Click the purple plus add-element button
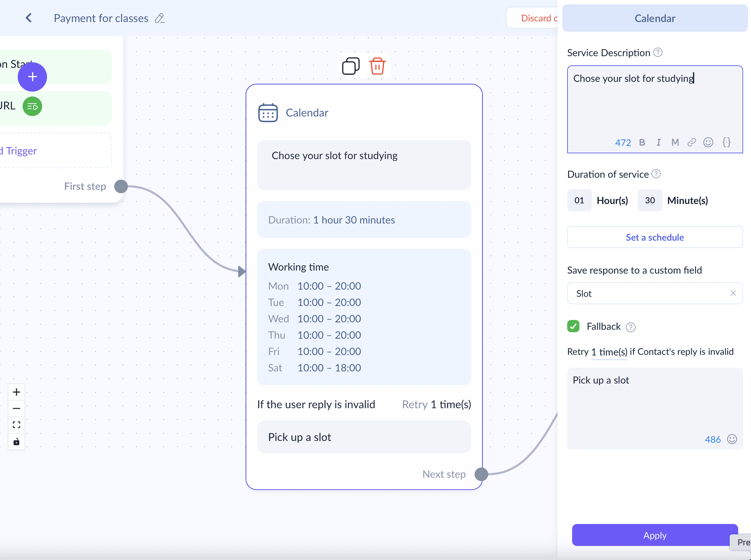This screenshot has height=560, width=751. pyautogui.click(x=33, y=77)
